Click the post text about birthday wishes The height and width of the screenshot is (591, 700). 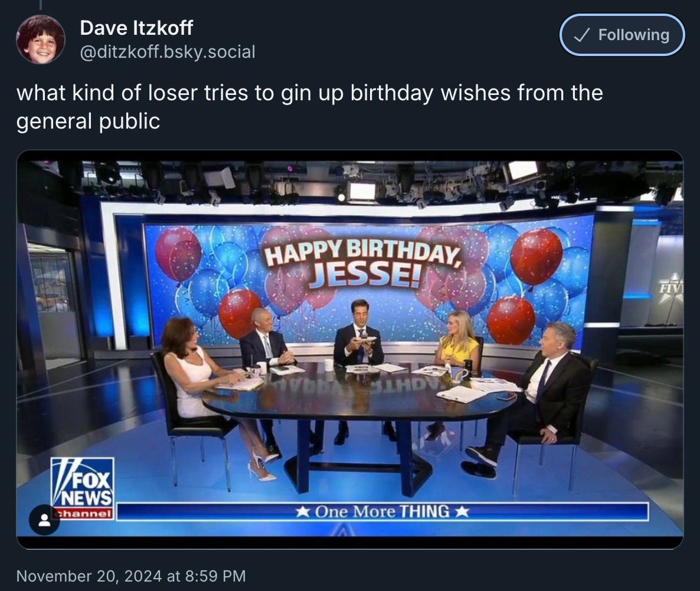[x=310, y=107]
